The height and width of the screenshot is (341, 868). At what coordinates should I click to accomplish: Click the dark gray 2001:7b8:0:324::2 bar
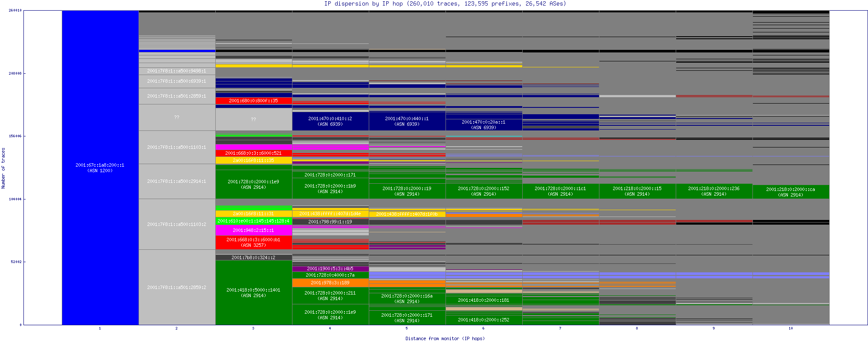coord(254,257)
